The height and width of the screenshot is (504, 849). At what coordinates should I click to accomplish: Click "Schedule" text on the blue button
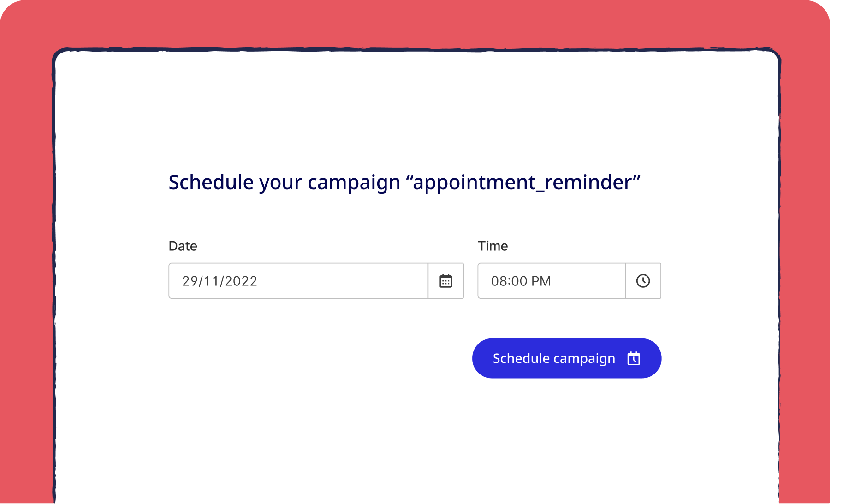click(x=521, y=358)
